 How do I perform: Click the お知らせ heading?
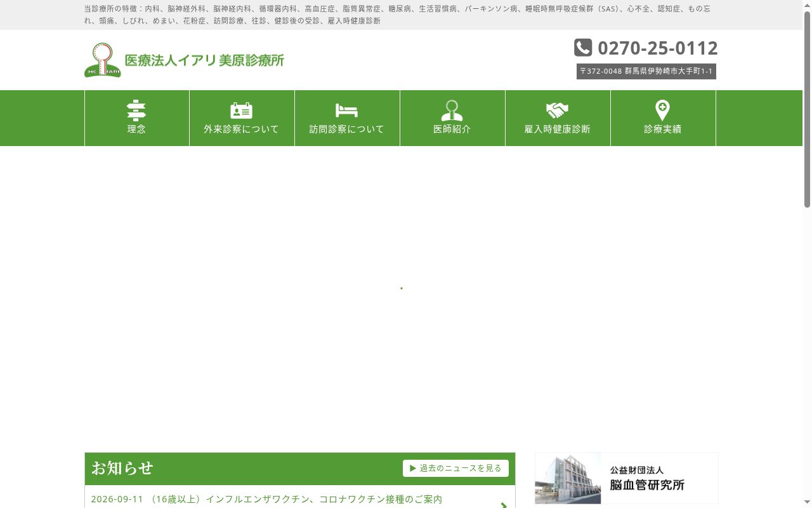pos(122,468)
